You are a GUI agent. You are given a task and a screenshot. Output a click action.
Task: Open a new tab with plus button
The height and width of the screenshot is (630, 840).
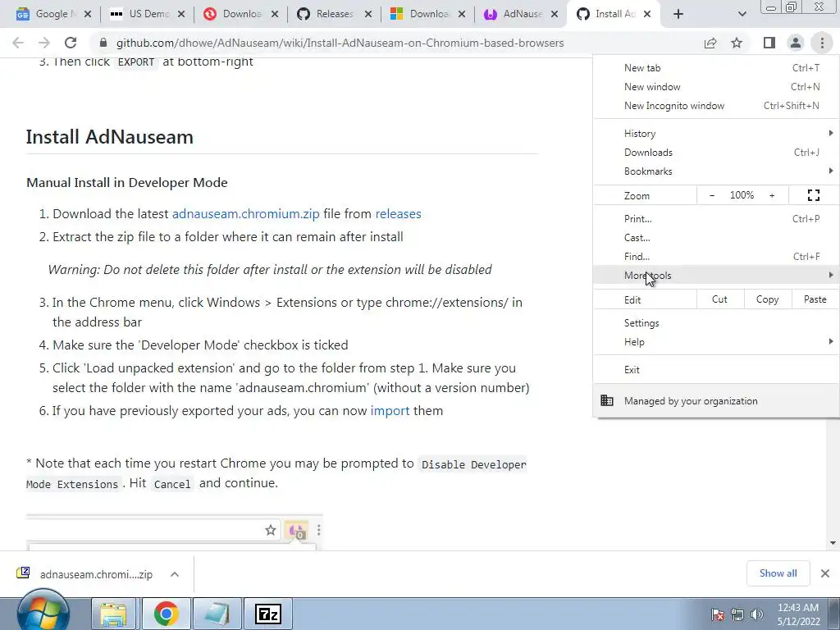click(x=678, y=14)
